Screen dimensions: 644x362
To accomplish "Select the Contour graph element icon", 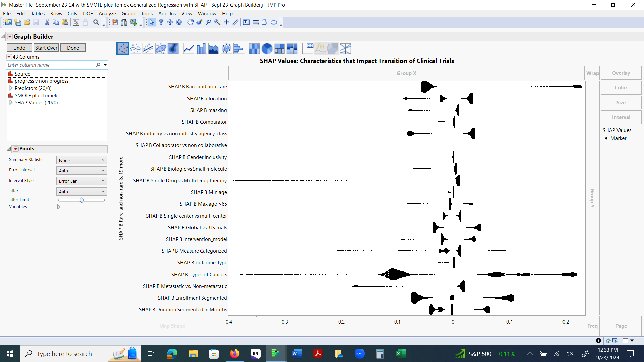I will pyautogui.click(x=173, y=48).
